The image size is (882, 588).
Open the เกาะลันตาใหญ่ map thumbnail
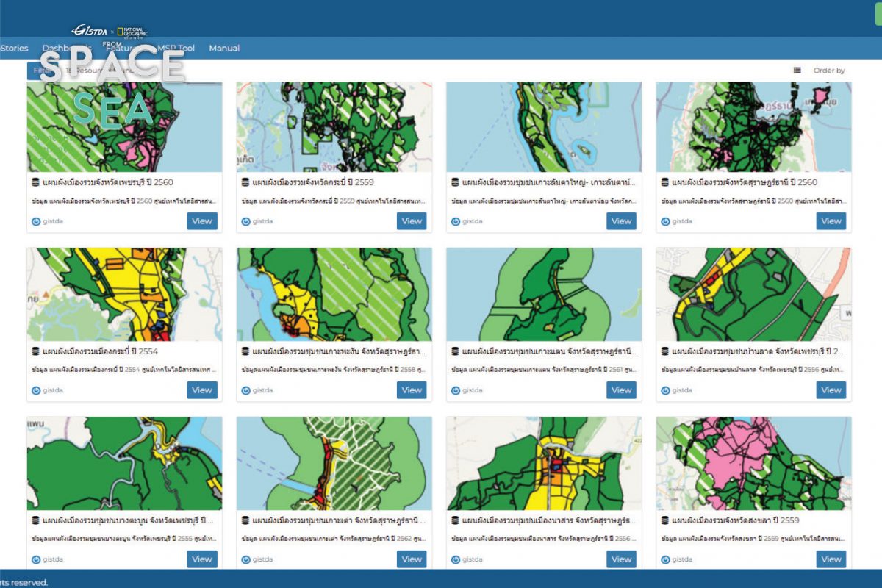(544, 126)
